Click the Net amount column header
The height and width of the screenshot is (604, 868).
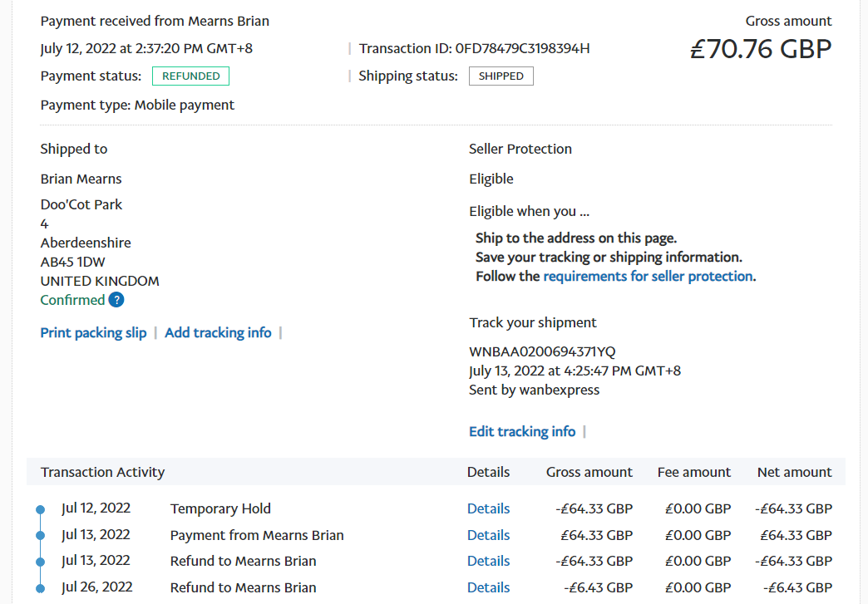tap(794, 472)
